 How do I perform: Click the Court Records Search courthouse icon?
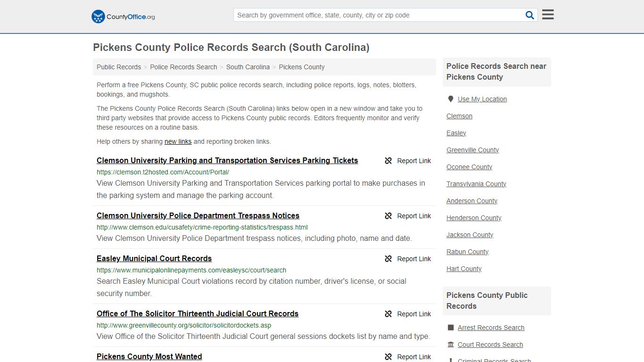[x=451, y=345]
